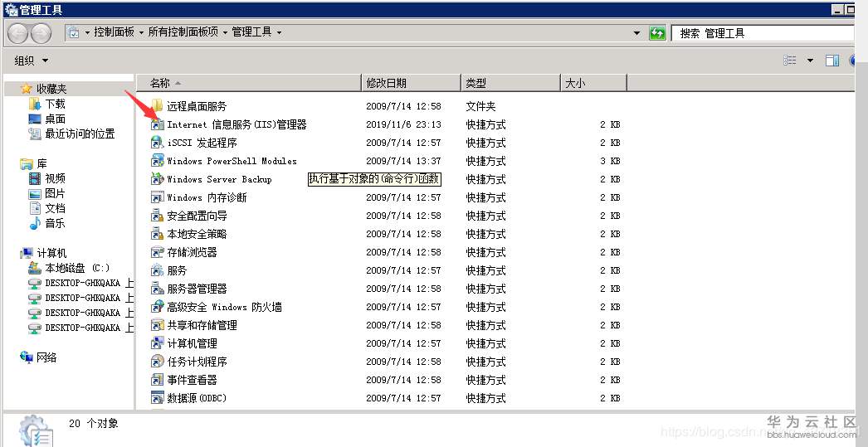Image resolution: width=868 pixels, height=447 pixels.
Task: Open the address bar history dropdown
Action: point(636,33)
